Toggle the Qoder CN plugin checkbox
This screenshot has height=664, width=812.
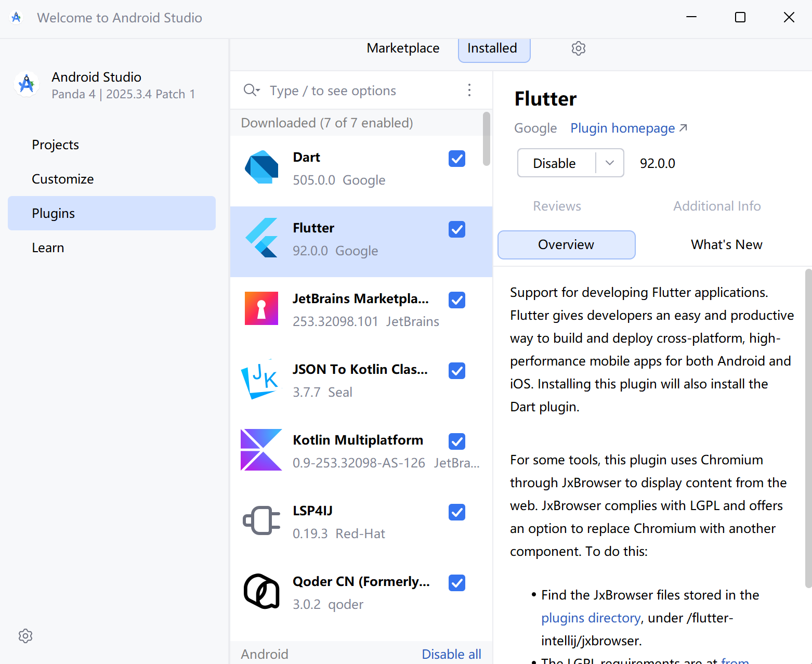(x=457, y=583)
